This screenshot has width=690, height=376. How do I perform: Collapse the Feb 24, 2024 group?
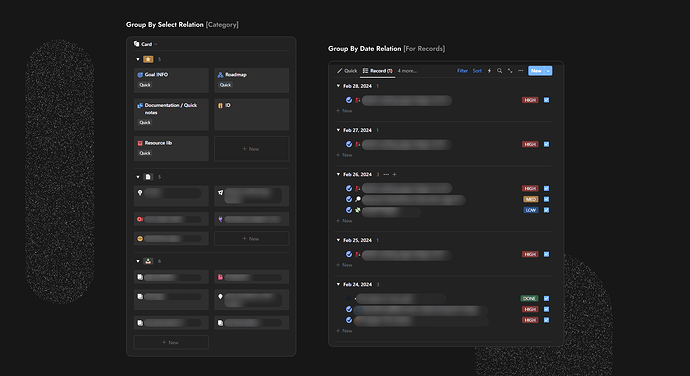pos(338,284)
